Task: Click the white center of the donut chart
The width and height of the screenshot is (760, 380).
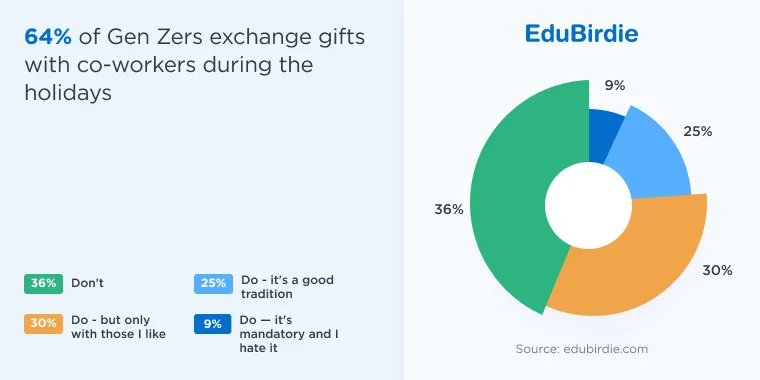Action: [588, 206]
